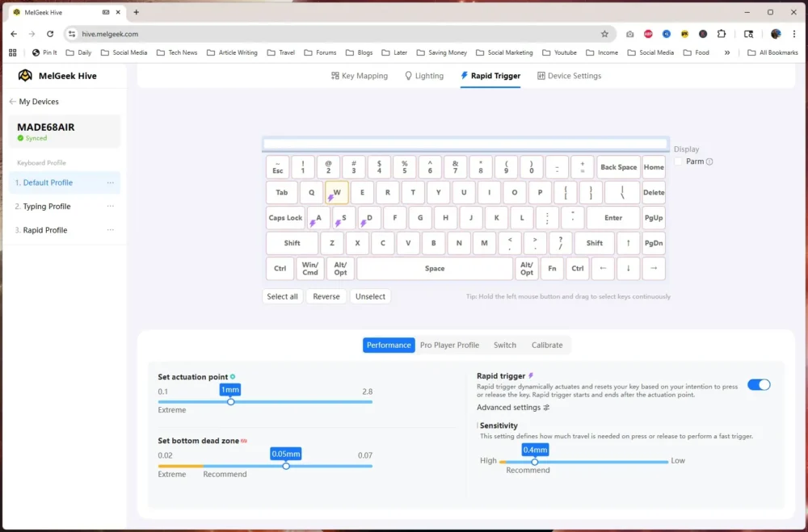Image resolution: width=808 pixels, height=532 pixels.
Task: Bookmark this page with the star icon
Action: click(604, 34)
